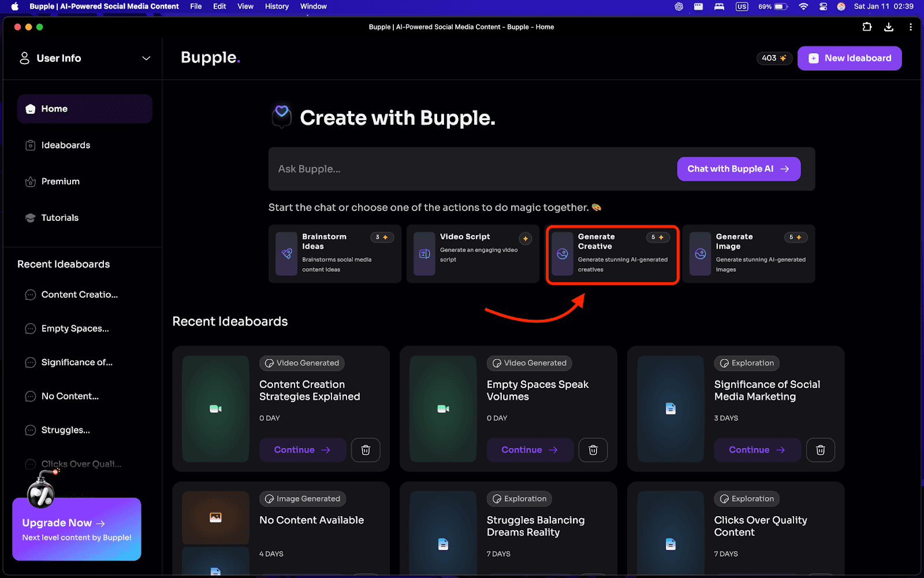Open Significance of Social Media thumbnail

pos(670,409)
